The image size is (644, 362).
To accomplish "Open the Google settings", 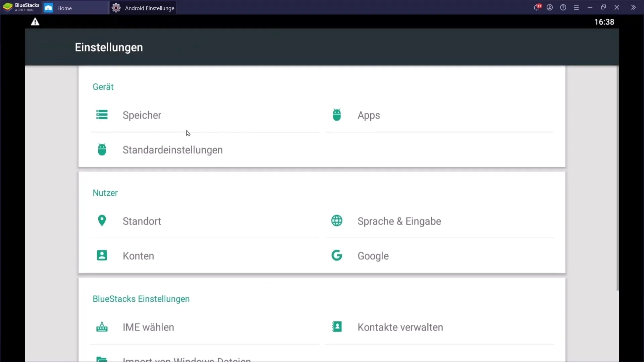I will [x=373, y=255].
